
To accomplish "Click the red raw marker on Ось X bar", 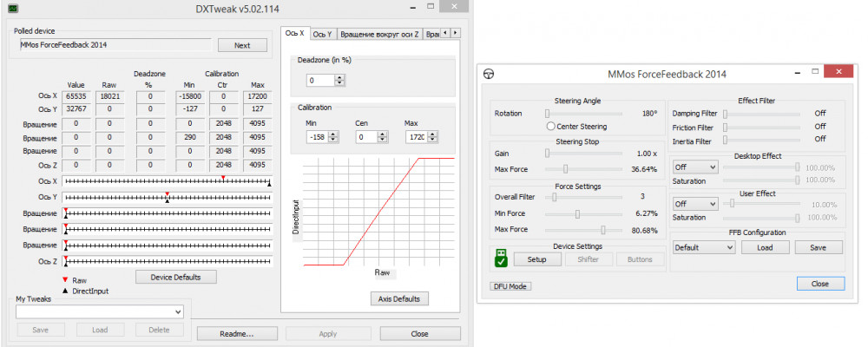I will pos(223,178).
